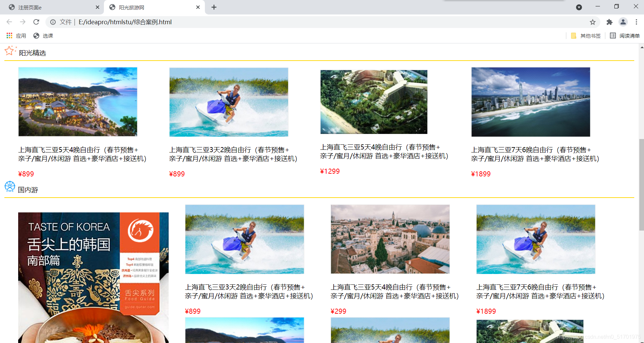
Task: Click the site info icon in the address bar
Action: click(x=53, y=22)
